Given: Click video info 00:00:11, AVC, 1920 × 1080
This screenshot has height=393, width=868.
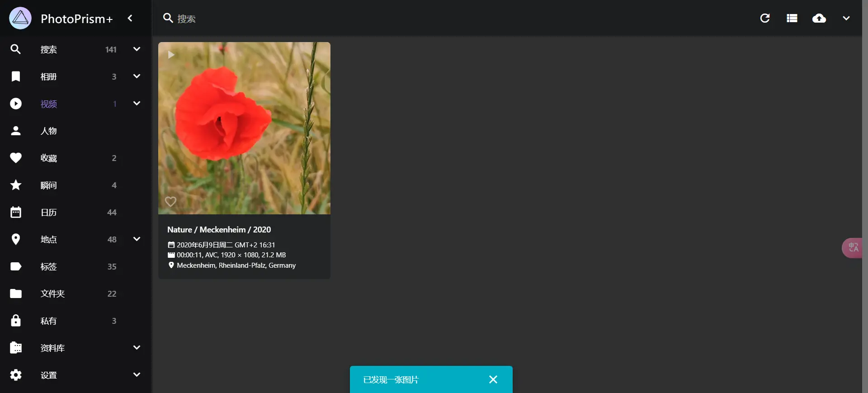Looking at the screenshot, I should [231, 255].
